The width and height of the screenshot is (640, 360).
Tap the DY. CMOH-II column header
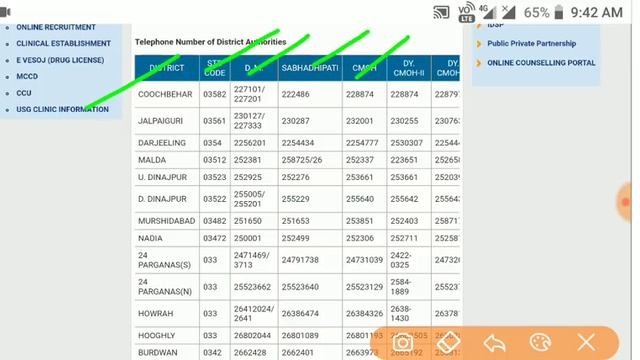click(x=409, y=68)
